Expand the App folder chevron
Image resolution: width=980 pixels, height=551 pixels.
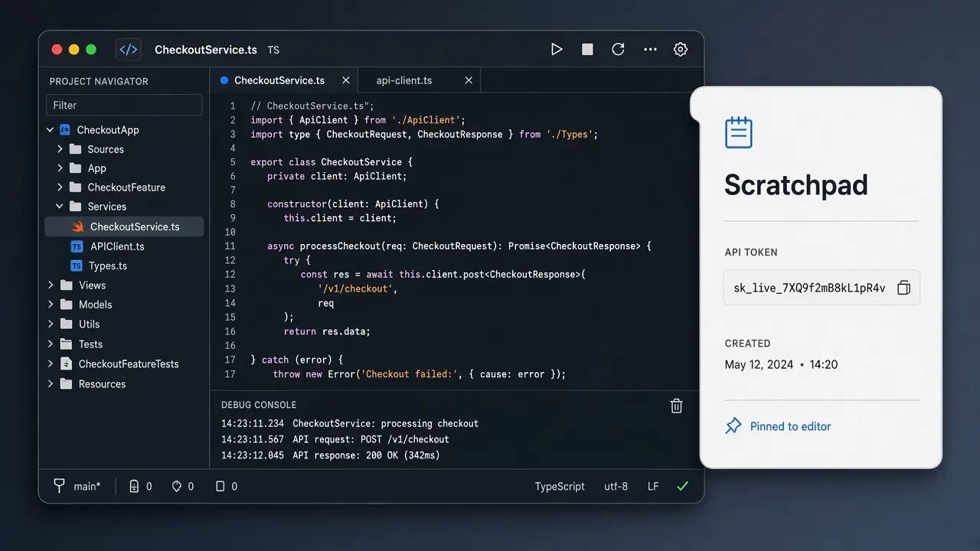pos(60,168)
